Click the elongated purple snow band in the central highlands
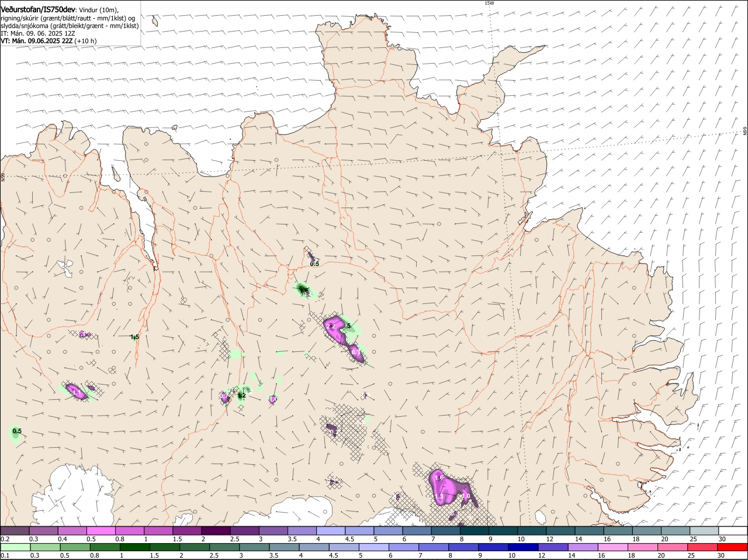This screenshot has height=560, width=748. pyautogui.click(x=344, y=338)
